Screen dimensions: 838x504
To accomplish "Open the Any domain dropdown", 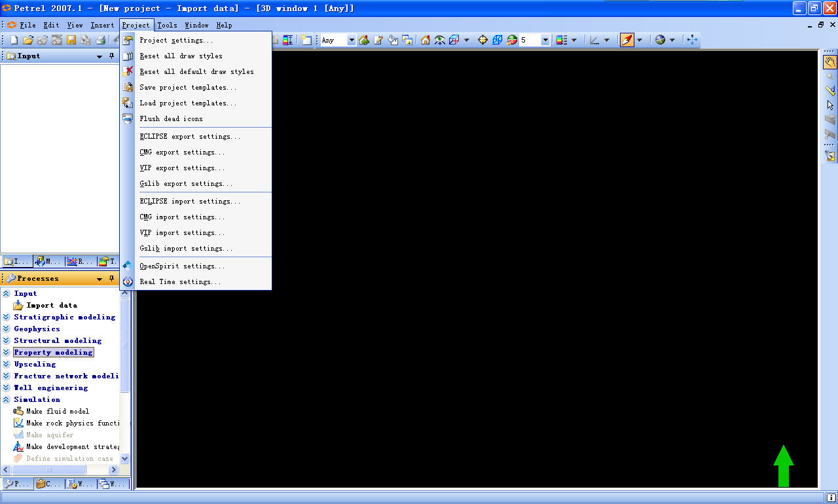I will pos(352,41).
